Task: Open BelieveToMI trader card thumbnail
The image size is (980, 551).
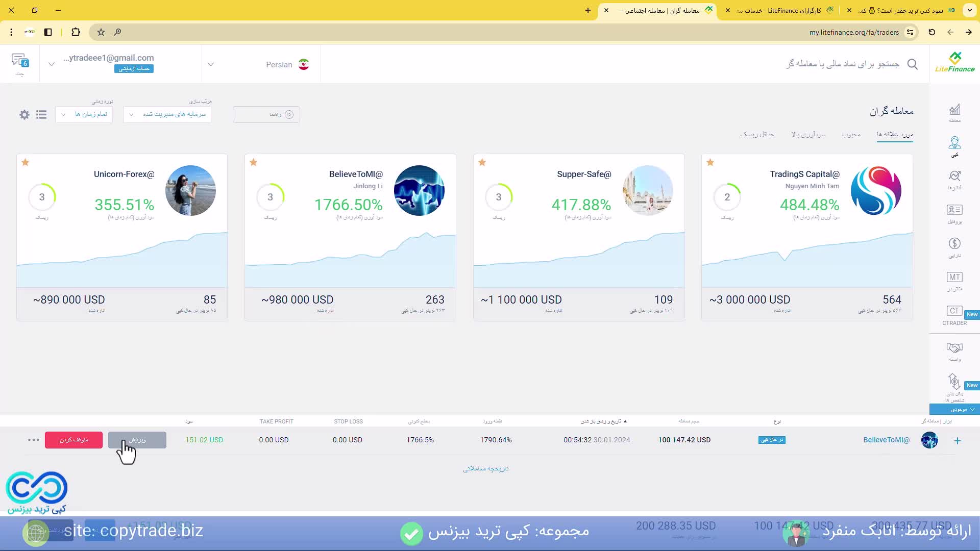Action: click(x=419, y=190)
